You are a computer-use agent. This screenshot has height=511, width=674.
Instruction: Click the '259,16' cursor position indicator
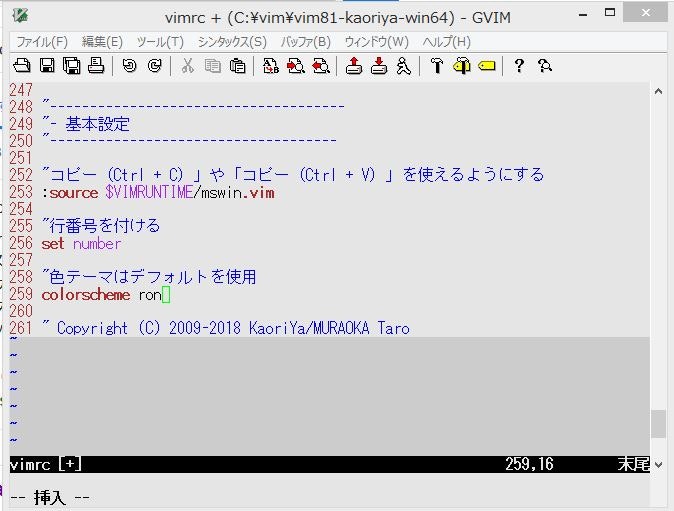[530, 464]
